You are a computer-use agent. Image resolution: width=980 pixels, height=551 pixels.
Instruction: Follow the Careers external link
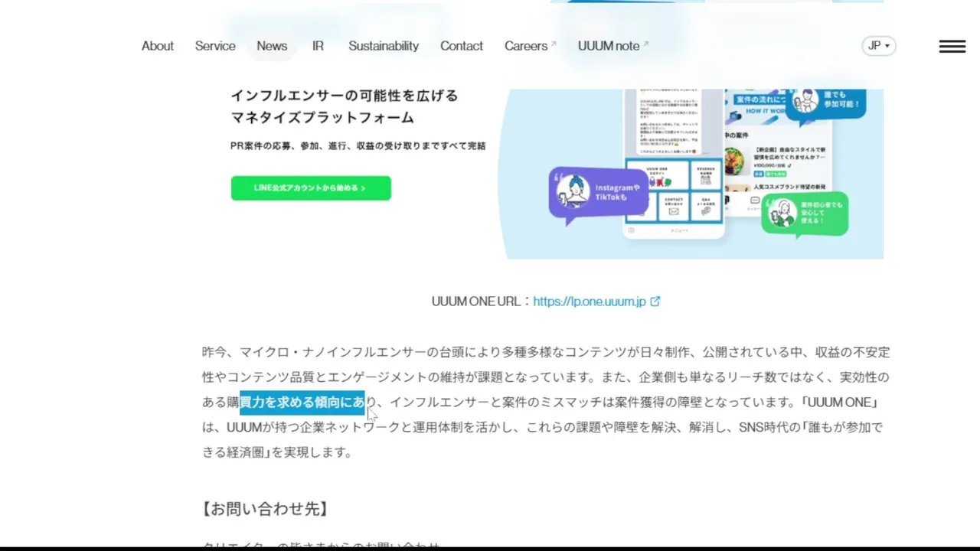[531, 46]
